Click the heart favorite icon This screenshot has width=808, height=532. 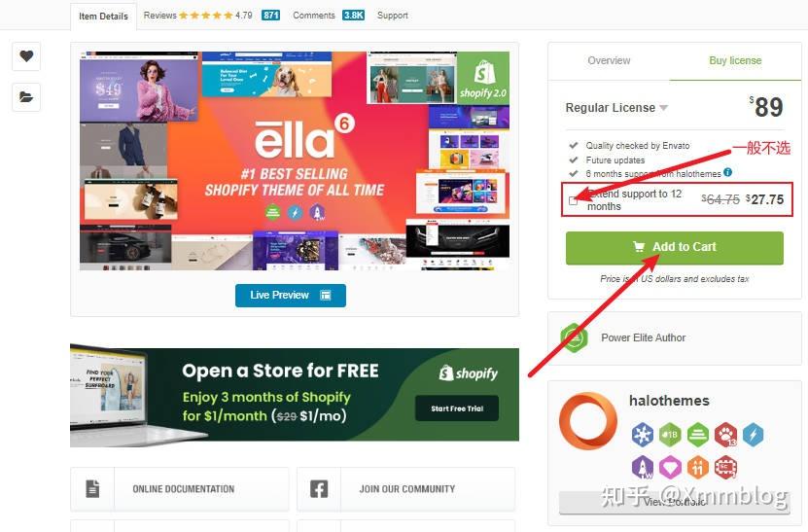click(x=26, y=55)
